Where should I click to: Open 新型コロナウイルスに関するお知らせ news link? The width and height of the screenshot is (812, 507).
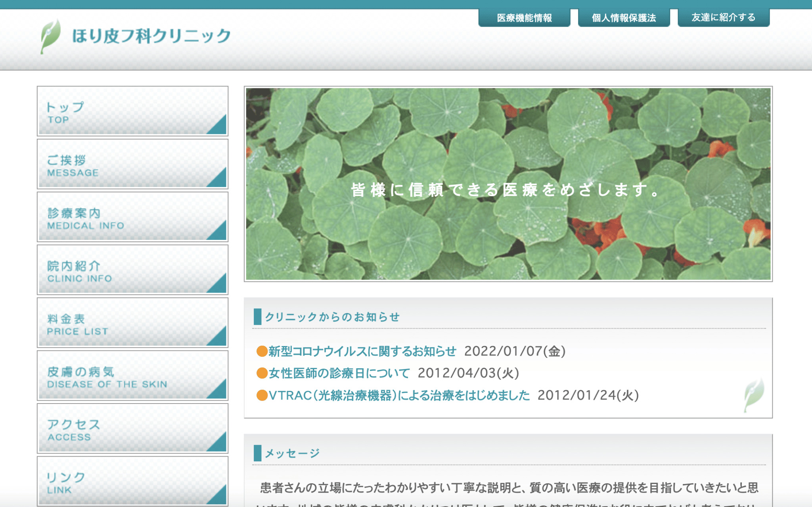362,351
